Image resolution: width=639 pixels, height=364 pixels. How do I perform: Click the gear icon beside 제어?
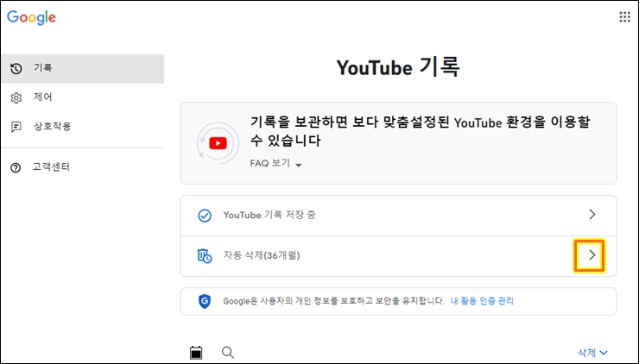(16, 97)
